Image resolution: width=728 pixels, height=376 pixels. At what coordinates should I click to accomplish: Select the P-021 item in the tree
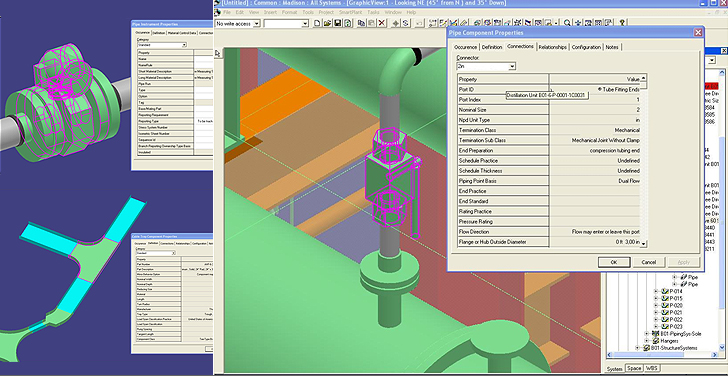pyautogui.click(x=676, y=312)
